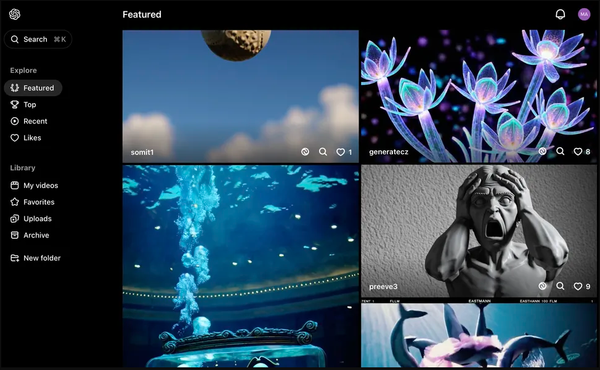Image resolution: width=600 pixels, height=370 pixels.
Task: Open the somit1 username link
Action: tap(142, 152)
